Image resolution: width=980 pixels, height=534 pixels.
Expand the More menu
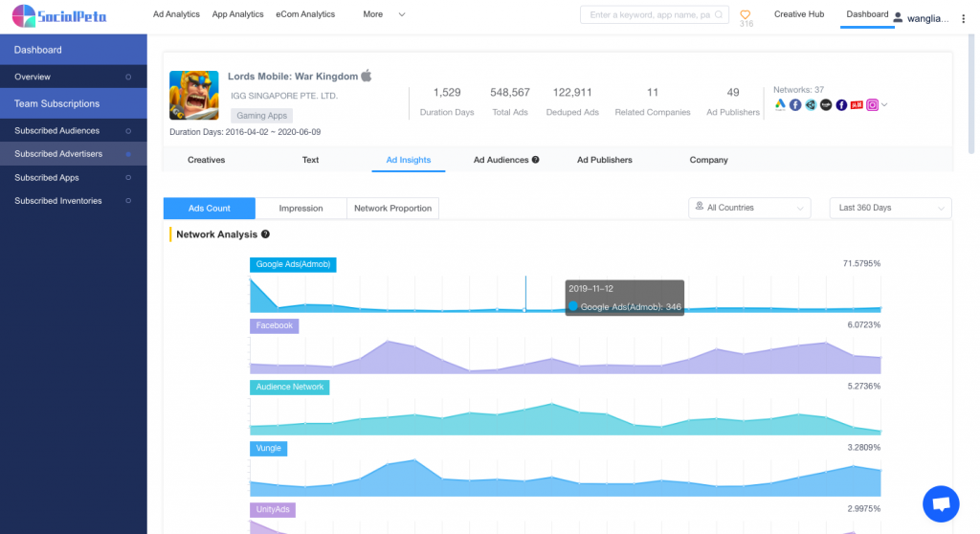point(384,14)
